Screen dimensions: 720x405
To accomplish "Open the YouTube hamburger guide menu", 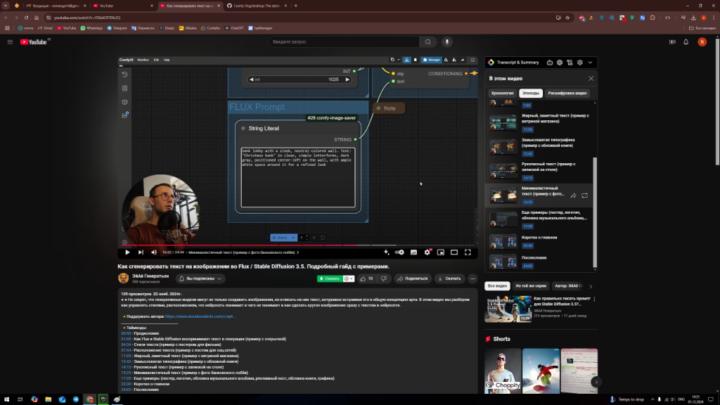I will (10, 42).
